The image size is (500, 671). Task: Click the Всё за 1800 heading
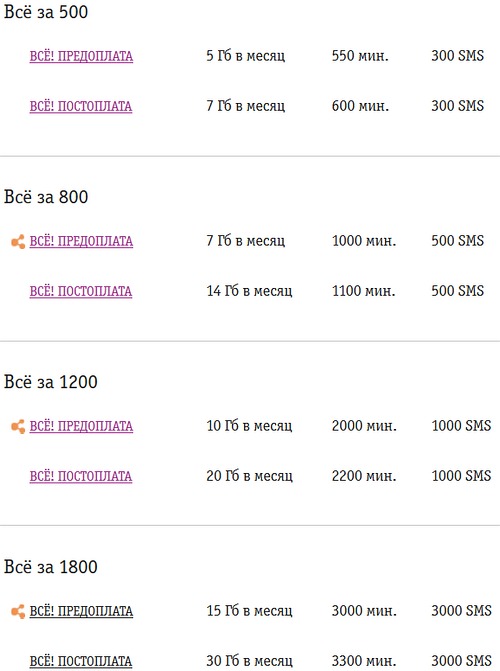(x=51, y=567)
